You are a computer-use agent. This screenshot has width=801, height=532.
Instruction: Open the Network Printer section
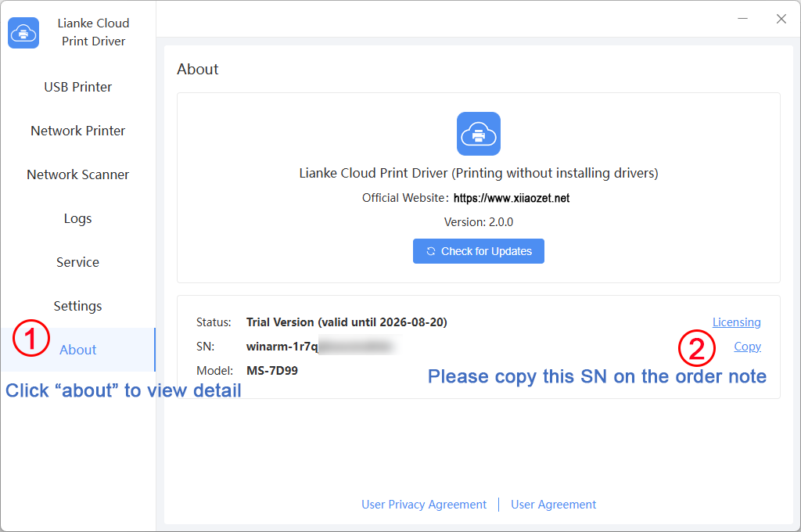click(77, 131)
